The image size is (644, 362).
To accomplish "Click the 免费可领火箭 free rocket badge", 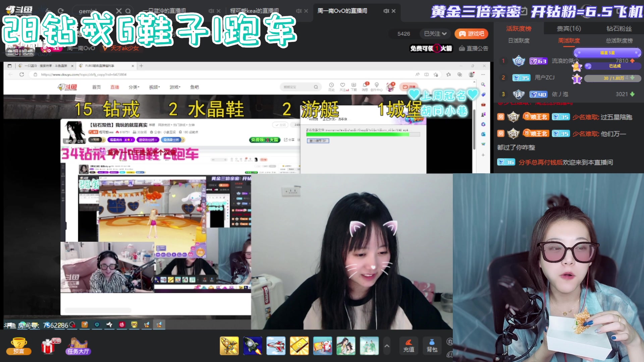I will click(431, 48).
